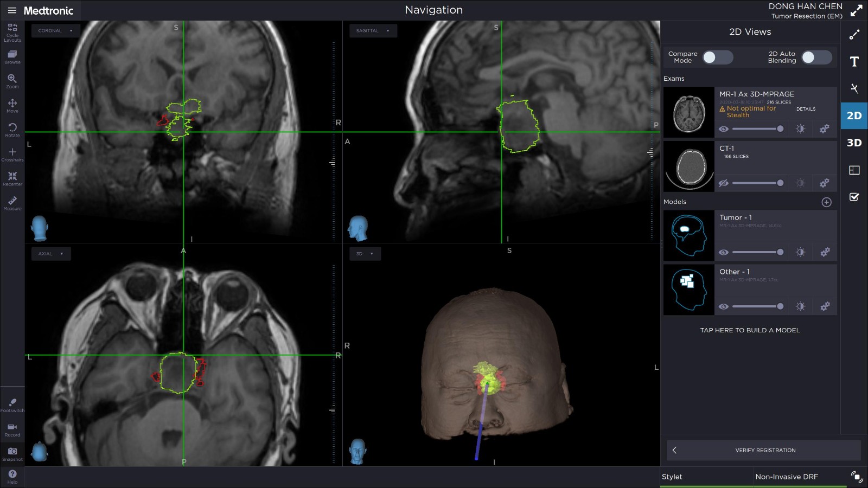
Task: Open the hamburger main menu
Action: click(12, 10)
